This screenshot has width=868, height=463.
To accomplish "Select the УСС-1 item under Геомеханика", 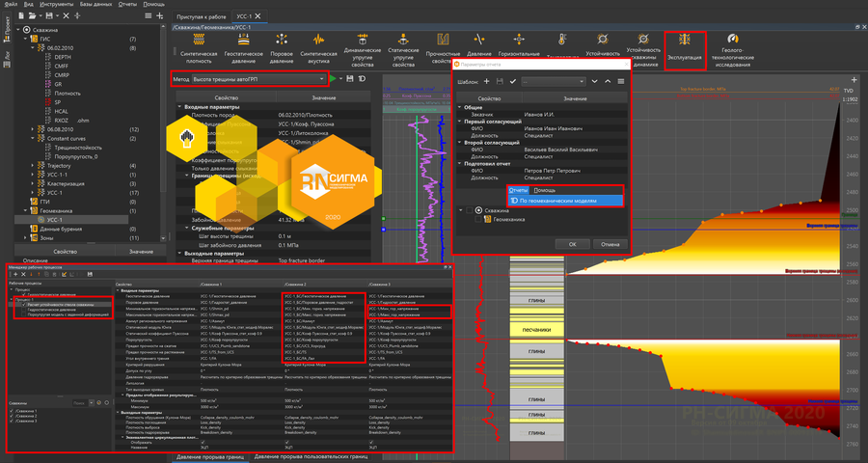I will pyautogui.click(x=55, y=220).
